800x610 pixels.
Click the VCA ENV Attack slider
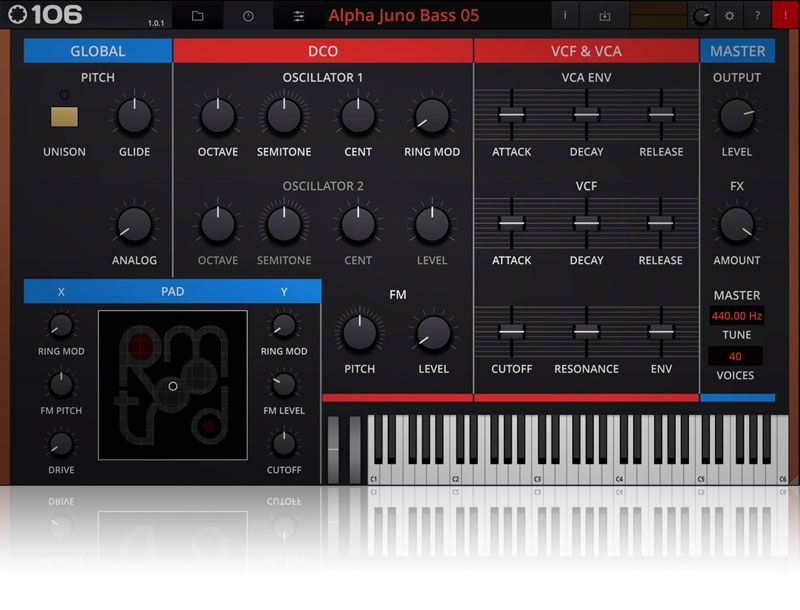pos(511,115)
